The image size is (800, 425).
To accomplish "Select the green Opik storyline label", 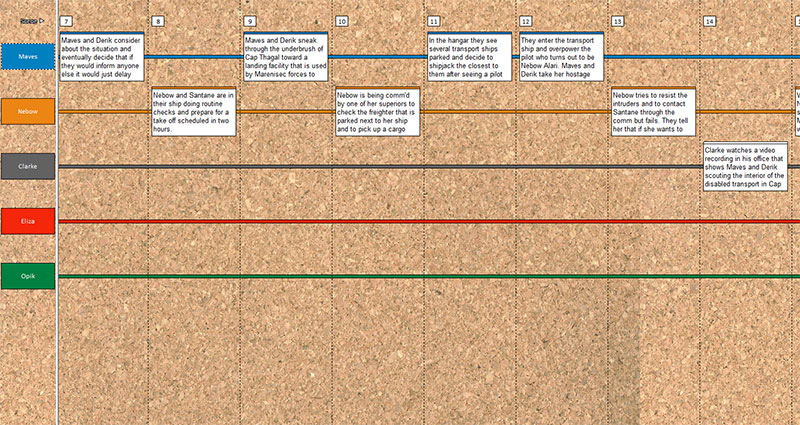I will click(x=28, y=276).
